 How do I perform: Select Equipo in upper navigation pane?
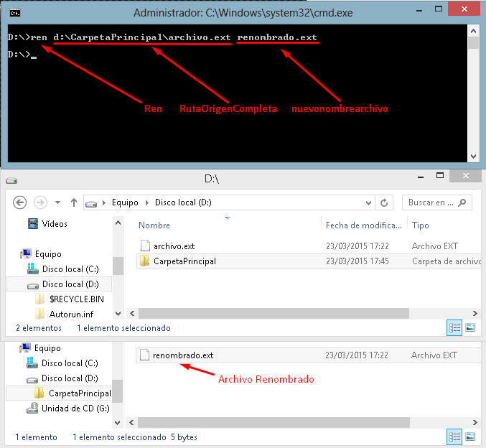(x=41, y=254)
